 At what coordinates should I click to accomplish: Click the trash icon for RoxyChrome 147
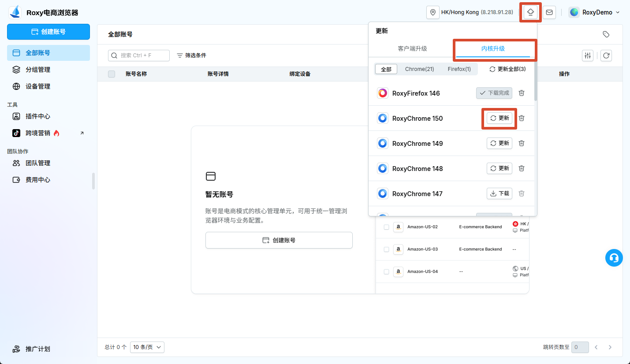[522, 193]
